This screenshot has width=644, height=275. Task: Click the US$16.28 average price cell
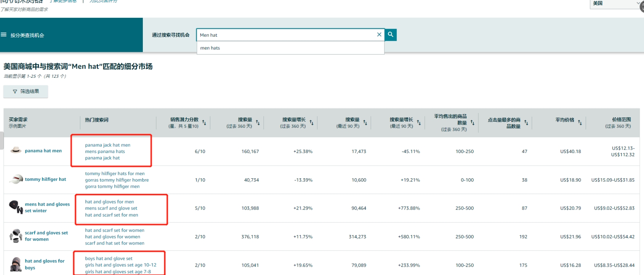click(571, 266)
